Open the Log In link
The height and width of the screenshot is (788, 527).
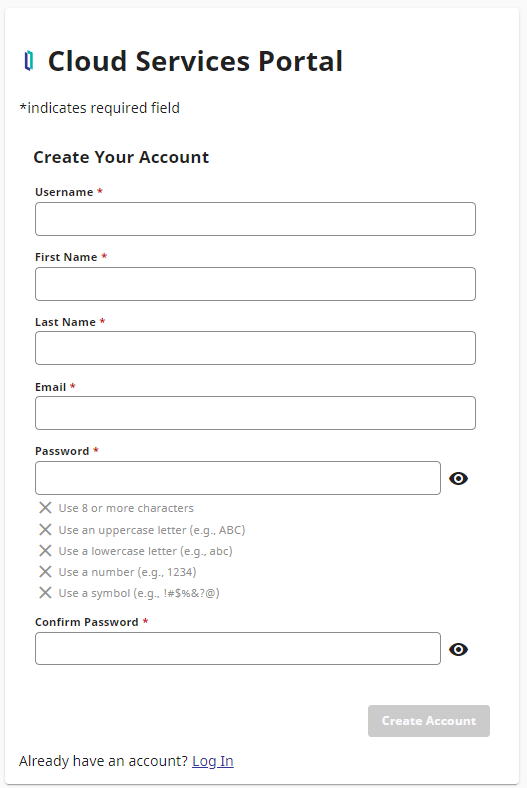(213, 761)
